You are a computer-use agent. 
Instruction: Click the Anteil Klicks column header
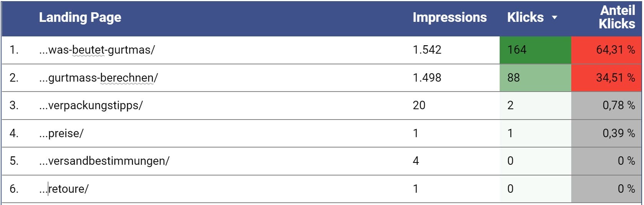click(x=617, y=17)
